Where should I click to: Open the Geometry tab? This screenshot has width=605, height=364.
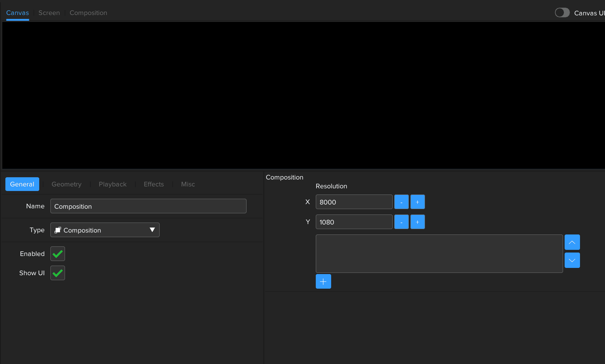67,184
